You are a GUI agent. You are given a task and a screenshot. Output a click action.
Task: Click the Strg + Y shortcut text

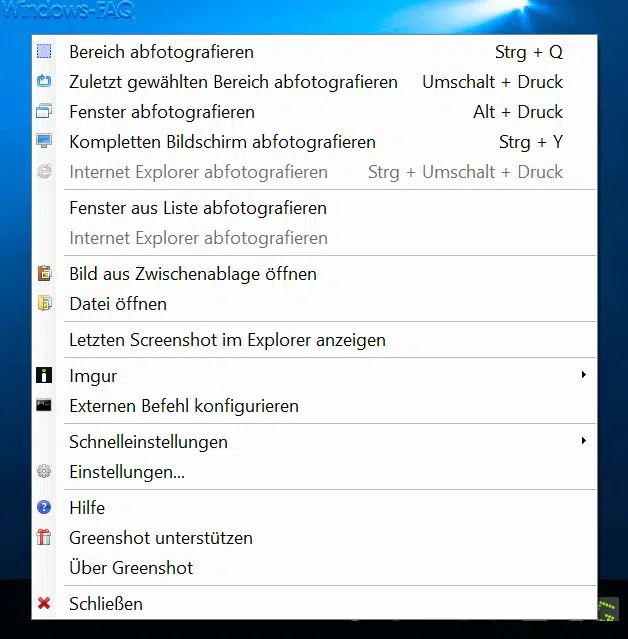531,142
